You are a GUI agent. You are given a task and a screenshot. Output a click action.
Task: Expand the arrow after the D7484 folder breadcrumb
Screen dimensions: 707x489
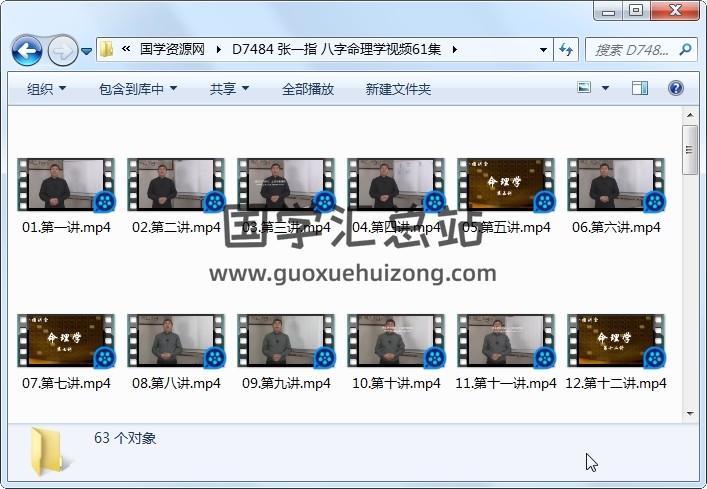point(454,49)
